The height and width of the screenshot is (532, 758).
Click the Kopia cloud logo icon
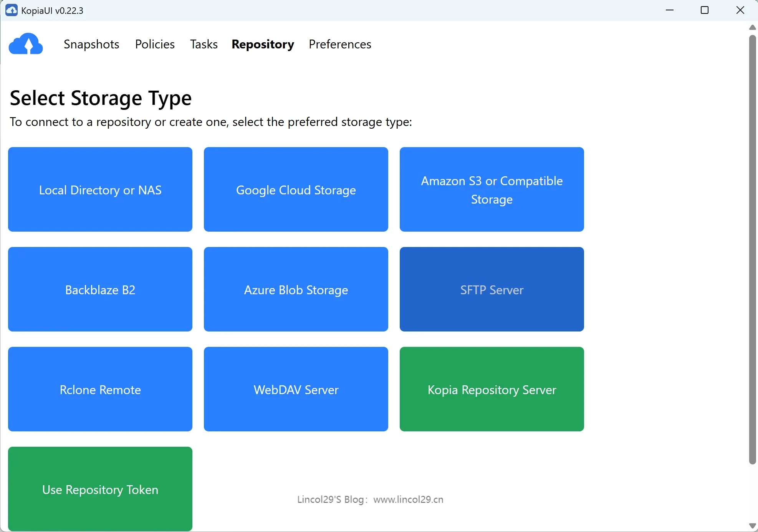[x=26, y=44]
